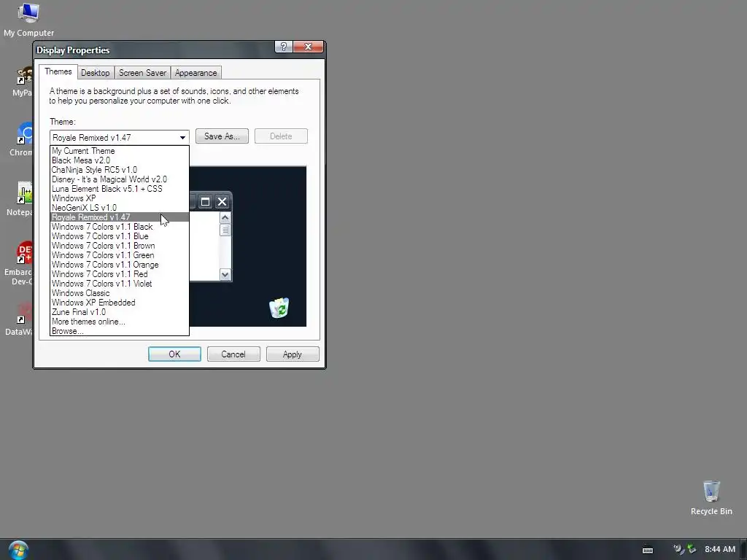Click the Save As... button
The height and width of the screenshot is (560, 747).
[x=222, y=136]
